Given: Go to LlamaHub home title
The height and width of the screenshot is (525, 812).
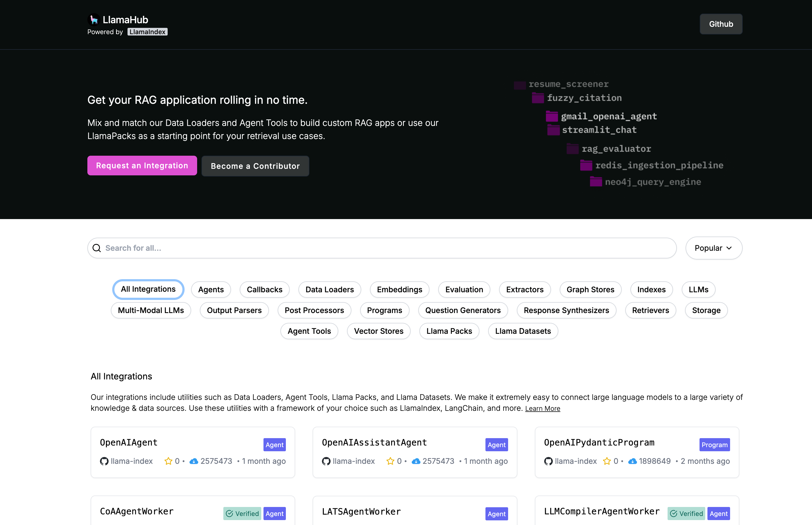Looking at the screenshot, I should pos(125,20).
